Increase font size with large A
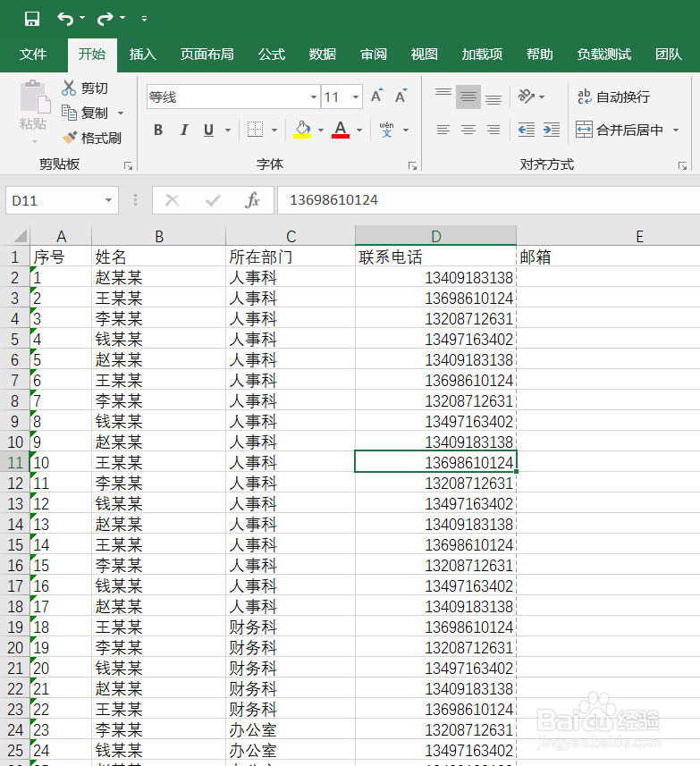700x766 pixels. coord(376,96)
